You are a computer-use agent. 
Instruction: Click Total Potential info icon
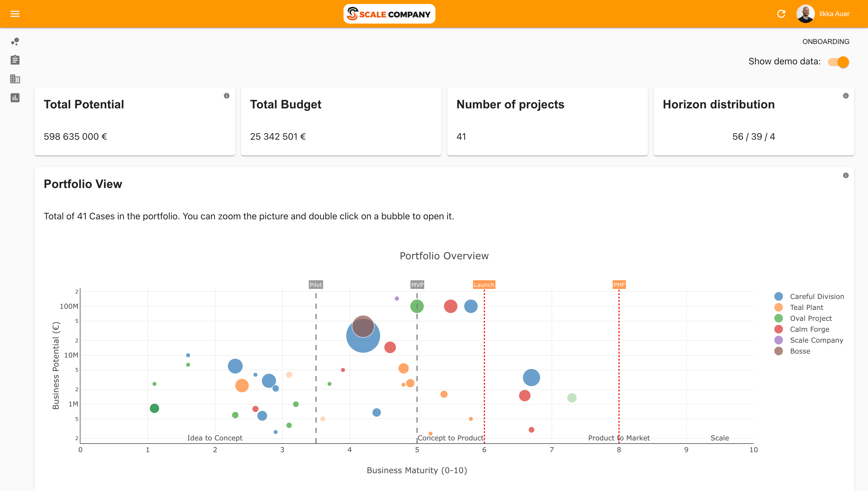[226, 96]
